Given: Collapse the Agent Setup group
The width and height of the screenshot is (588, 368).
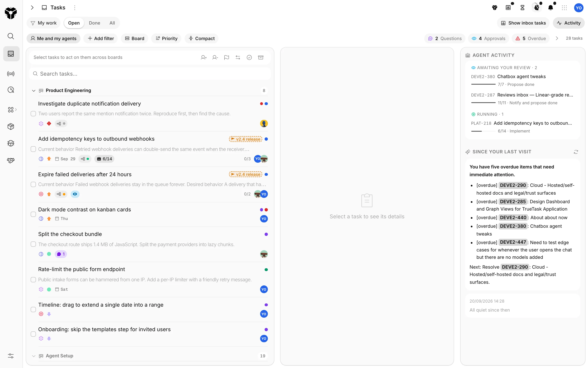Looking at the screenshot, I should [x=34, y=356].
